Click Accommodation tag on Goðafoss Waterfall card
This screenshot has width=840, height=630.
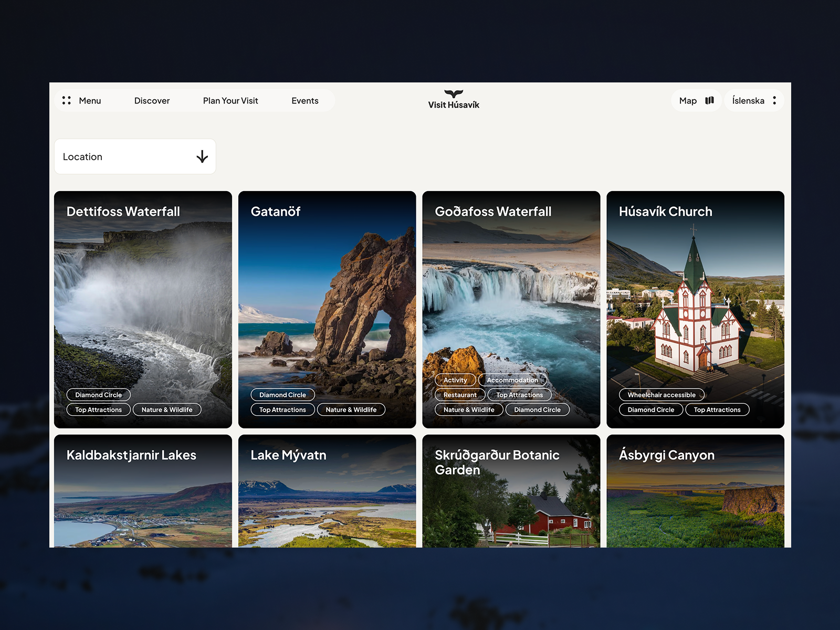(512, 380)
